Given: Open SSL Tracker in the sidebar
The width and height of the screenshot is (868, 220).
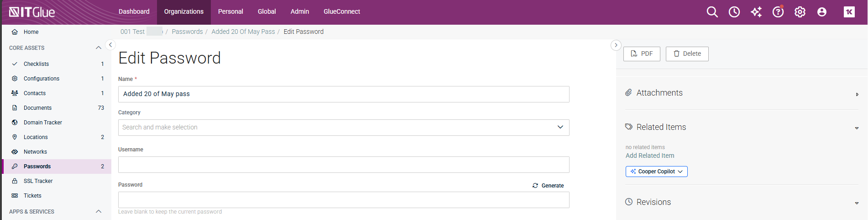Looking at the screenshot, I should pos(38,181).
